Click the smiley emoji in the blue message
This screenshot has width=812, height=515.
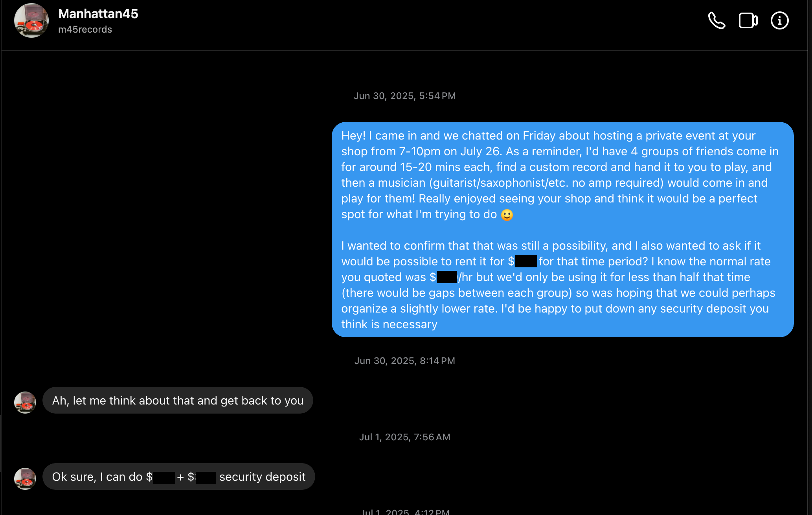click(x=507, y=215)
